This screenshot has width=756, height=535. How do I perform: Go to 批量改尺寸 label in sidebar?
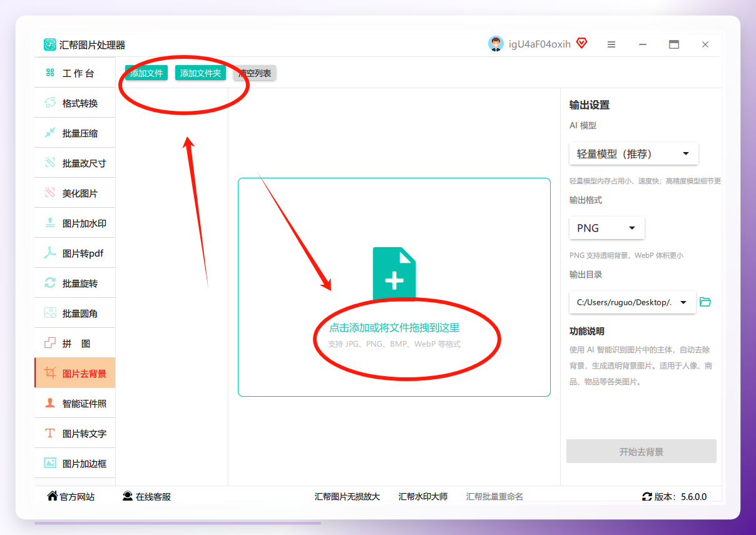[84, 163]
